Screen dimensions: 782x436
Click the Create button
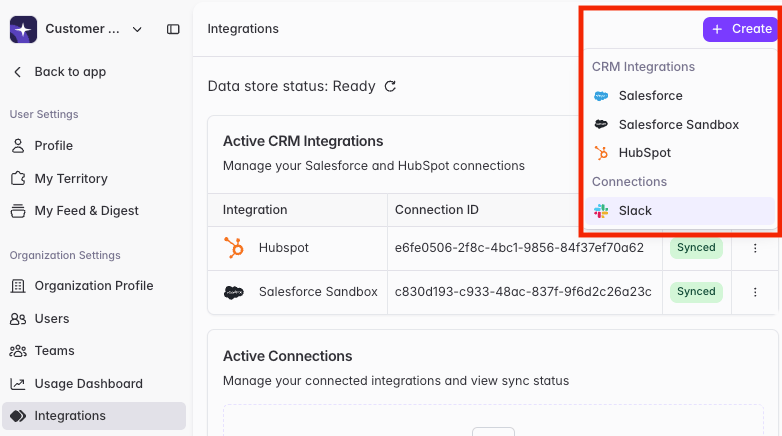click(x=742, y=29)
